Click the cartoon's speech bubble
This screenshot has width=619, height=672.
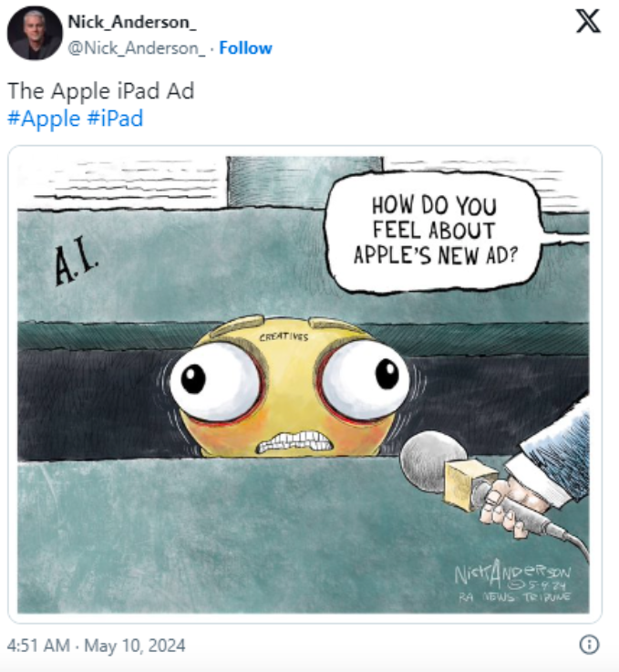click(435, 232)
